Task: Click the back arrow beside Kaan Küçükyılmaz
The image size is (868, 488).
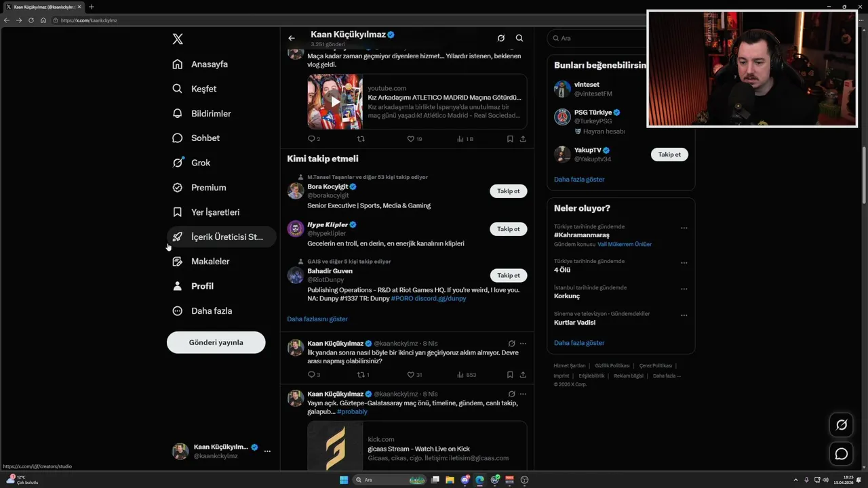Action: click(x=292, y=39)
